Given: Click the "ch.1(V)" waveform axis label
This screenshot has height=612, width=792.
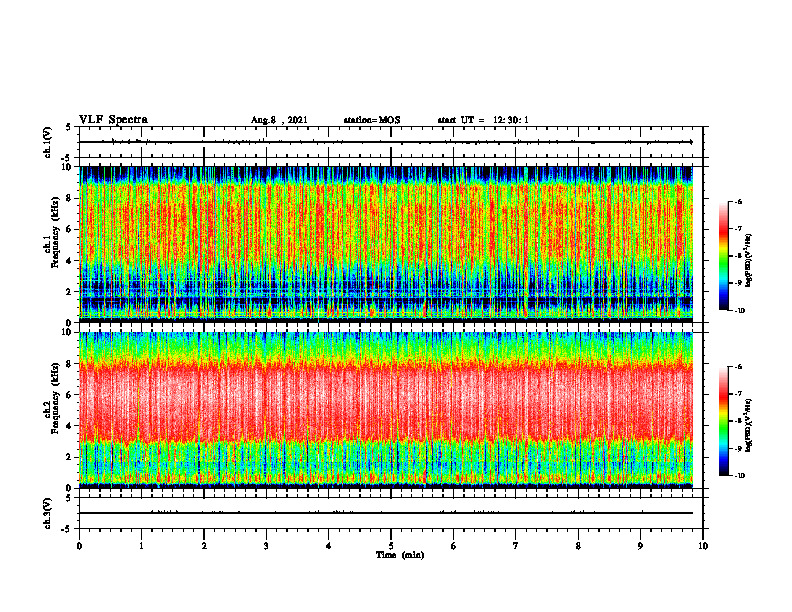Looking at the screenshot, I should pos(48,142).
